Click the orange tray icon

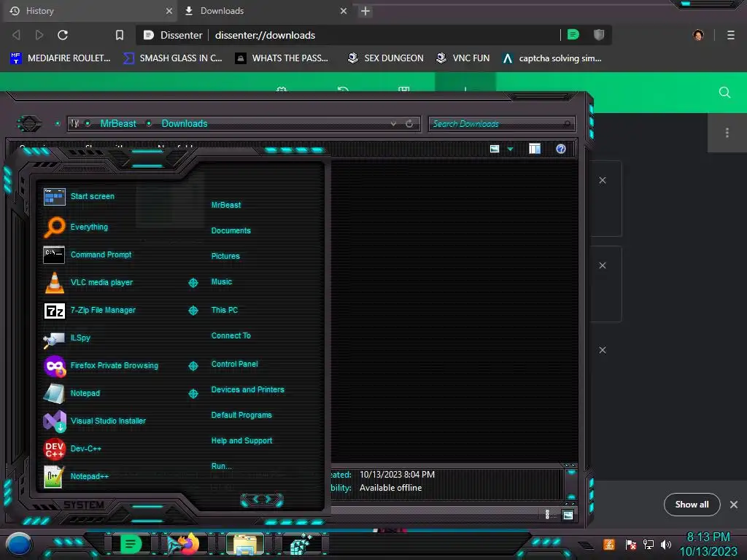pos(609,544)
